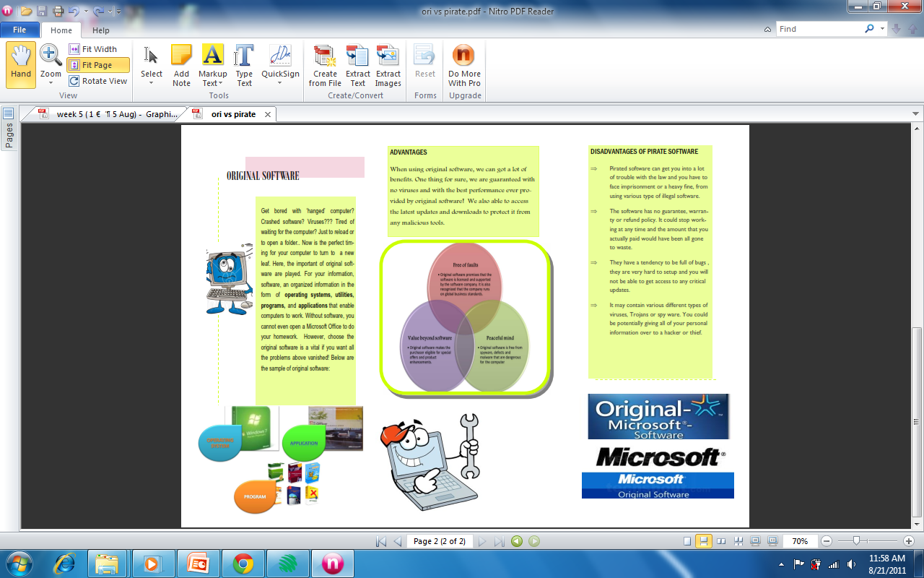Collapse the ribbon with the chevron
Image resolution: width=924 pixels, height=578 pixels.
(x=768, y=30)
